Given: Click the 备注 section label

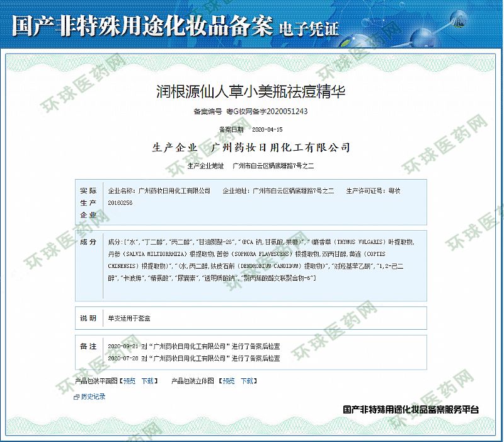Looking at the screenshot, I should pyautogui.click(x=88, y=347).
